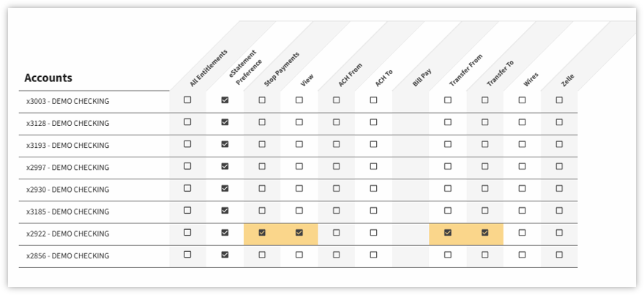Viewport: 644px width, 295px height.
Task: Disable Transfer From for x2922
Action: [x=448, y=233]
